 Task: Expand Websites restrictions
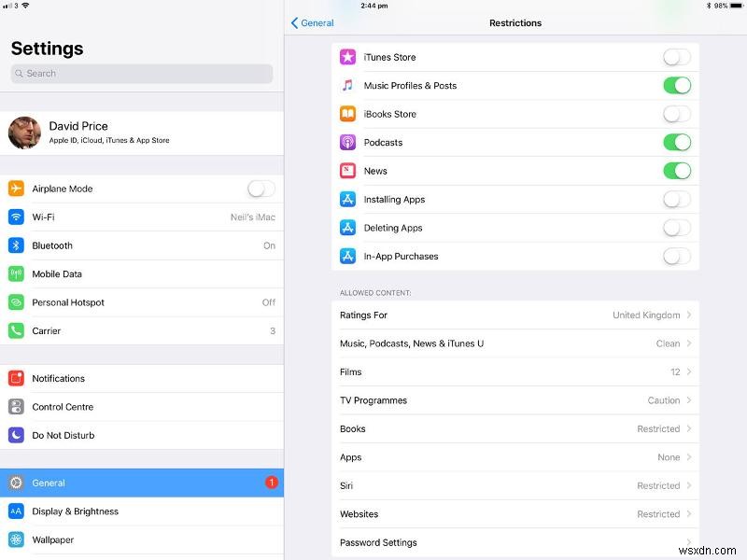[515, 514]
